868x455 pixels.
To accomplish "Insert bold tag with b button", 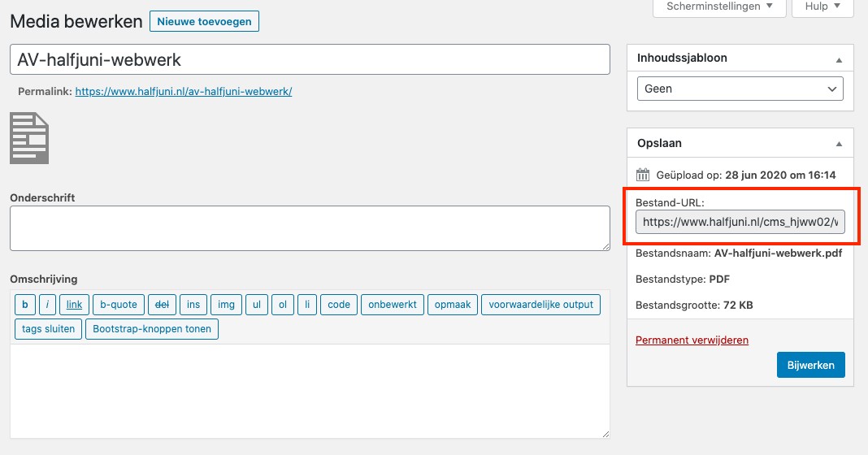I will (x=25, y=305).
